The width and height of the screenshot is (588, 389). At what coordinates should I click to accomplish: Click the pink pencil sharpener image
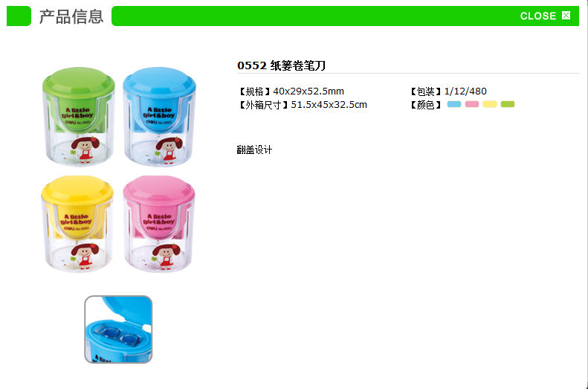click(159, 224)
